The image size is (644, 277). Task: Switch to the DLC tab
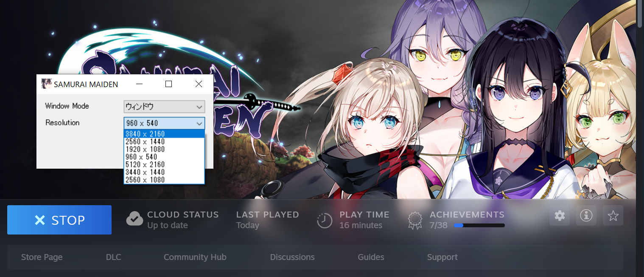(113, 257)
